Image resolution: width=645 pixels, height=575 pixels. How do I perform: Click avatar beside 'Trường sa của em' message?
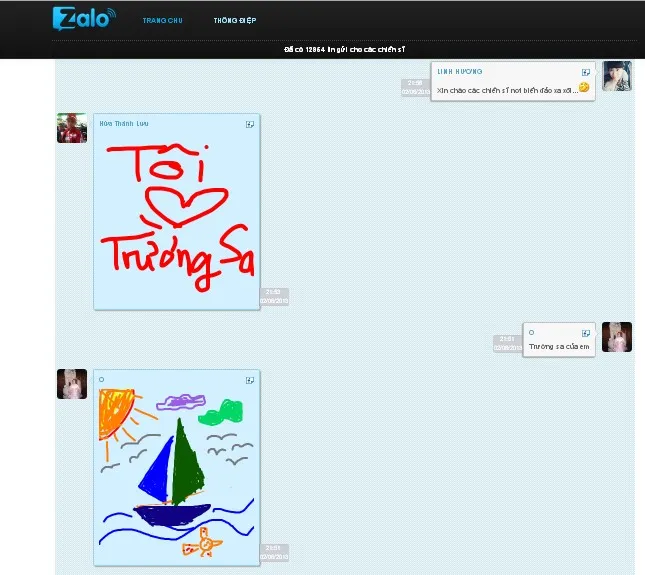click(616, 337)
